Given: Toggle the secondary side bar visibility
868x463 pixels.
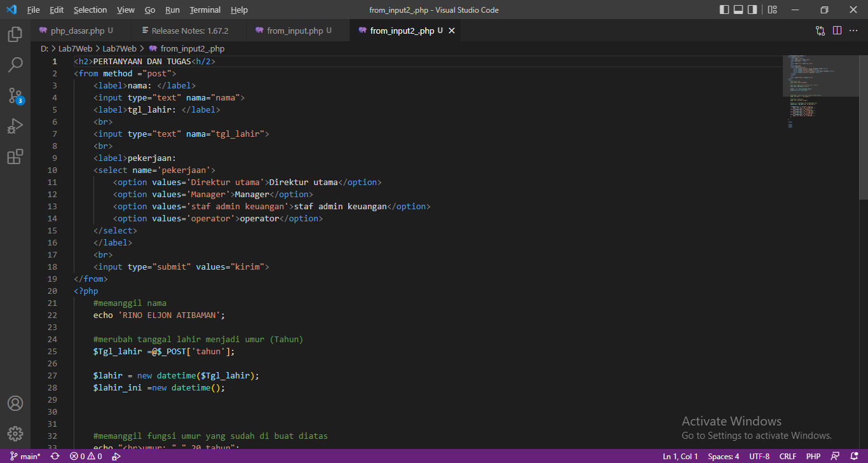Looking at the screenshot, I should (752, 10).
